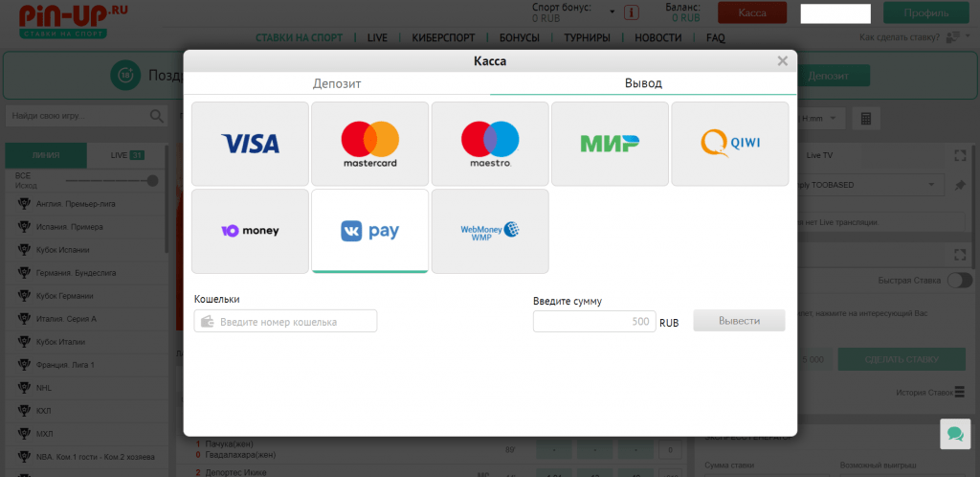Open the МХЛ league entry
This screenshot has height=477, width=980.
point(84,434)
